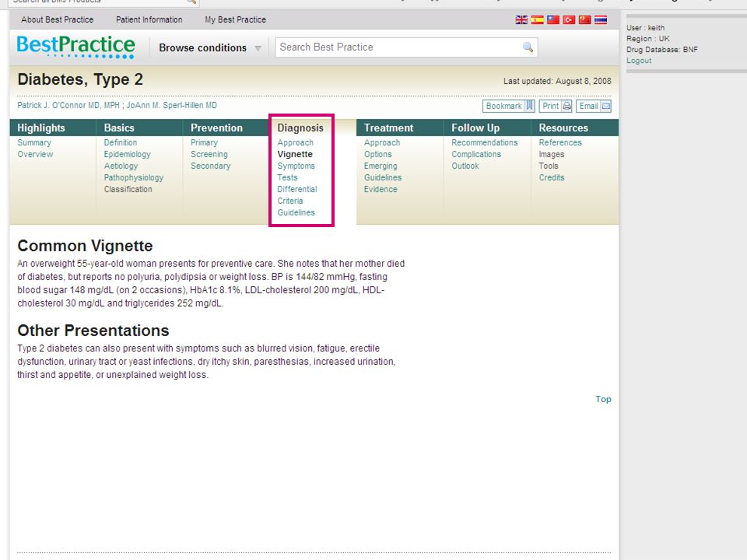This screenshot has height=560, width=747.
Task: Click the 'Last updated: August 8, 2008' text
Action: click(x=557, y=81)
